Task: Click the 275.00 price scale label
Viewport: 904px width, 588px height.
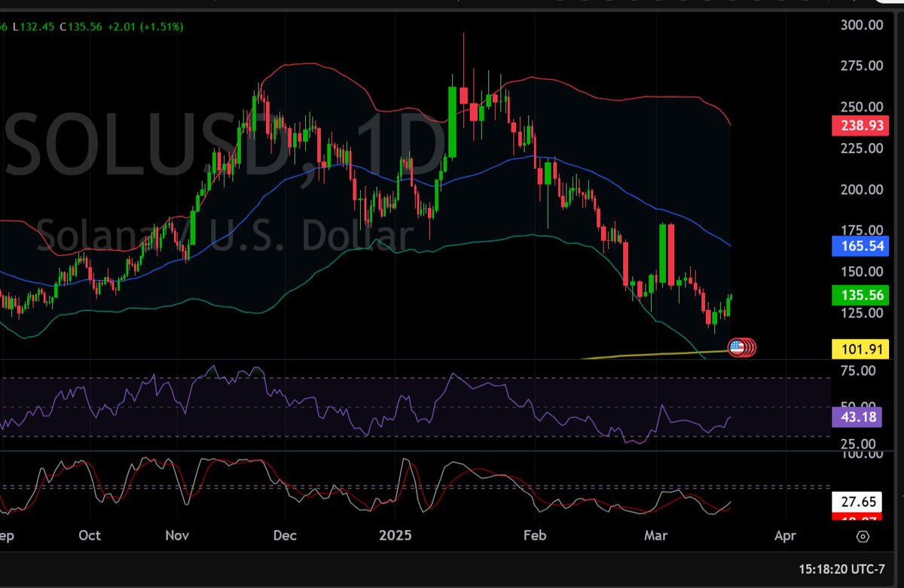Action: coord(862,66)
